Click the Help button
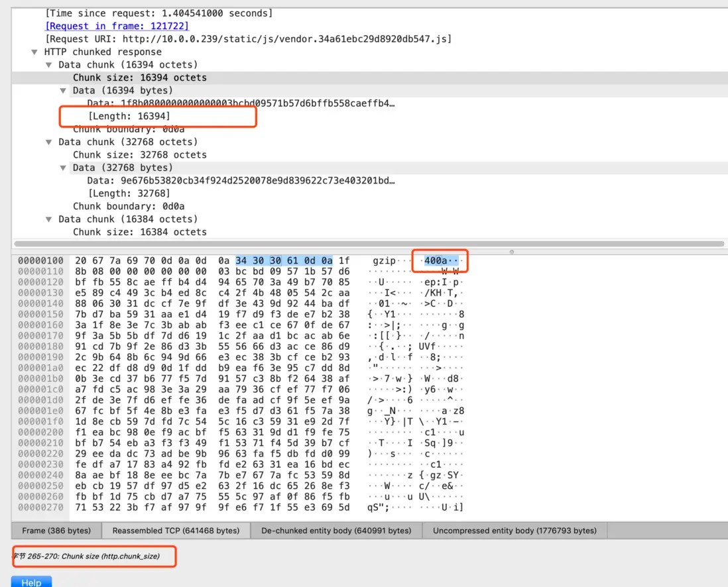Screen dimensions: 728x587 31,581
